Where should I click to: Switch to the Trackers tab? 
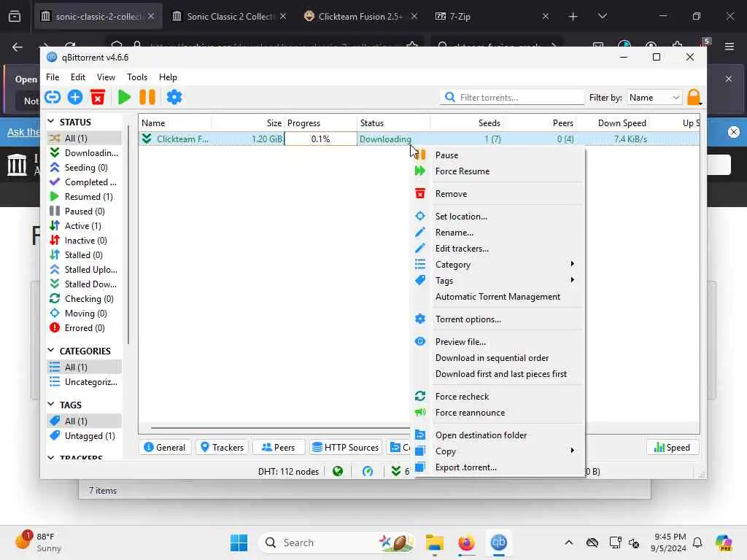[x=222, y=447]
